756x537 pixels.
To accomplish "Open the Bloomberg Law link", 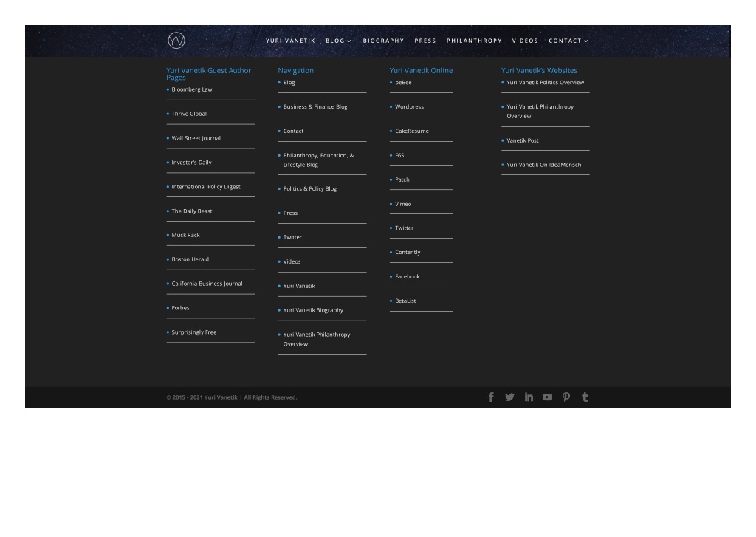I will click(192, 89).
